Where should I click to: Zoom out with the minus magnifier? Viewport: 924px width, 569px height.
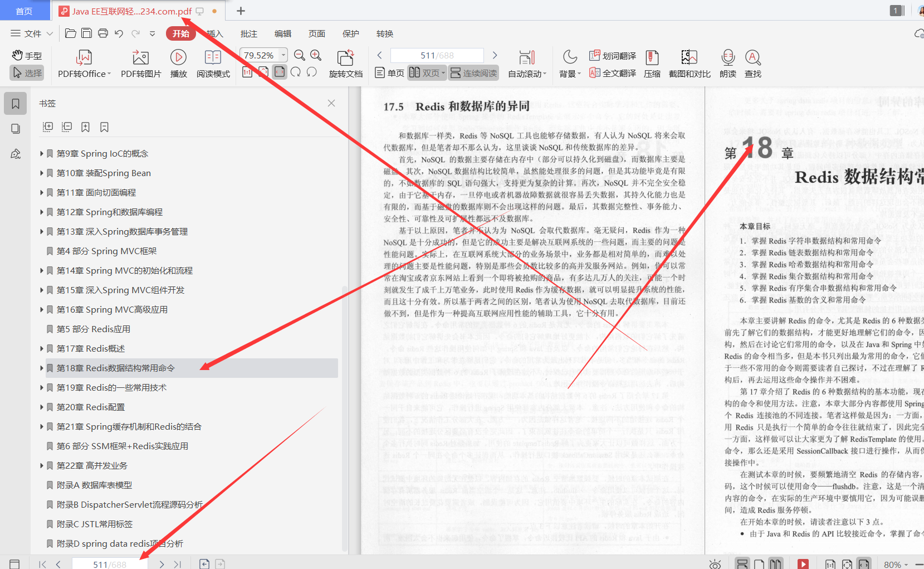[x=300, y=55]
